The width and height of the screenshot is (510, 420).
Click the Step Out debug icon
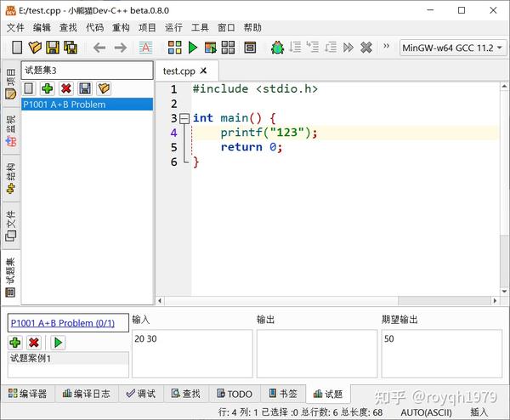pos(331,48)
